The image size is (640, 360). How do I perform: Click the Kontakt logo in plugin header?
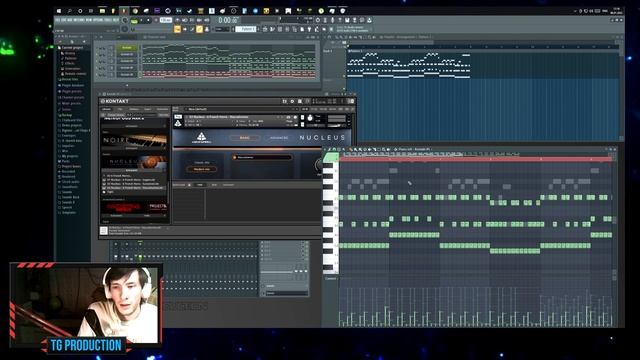pos(115,101)
